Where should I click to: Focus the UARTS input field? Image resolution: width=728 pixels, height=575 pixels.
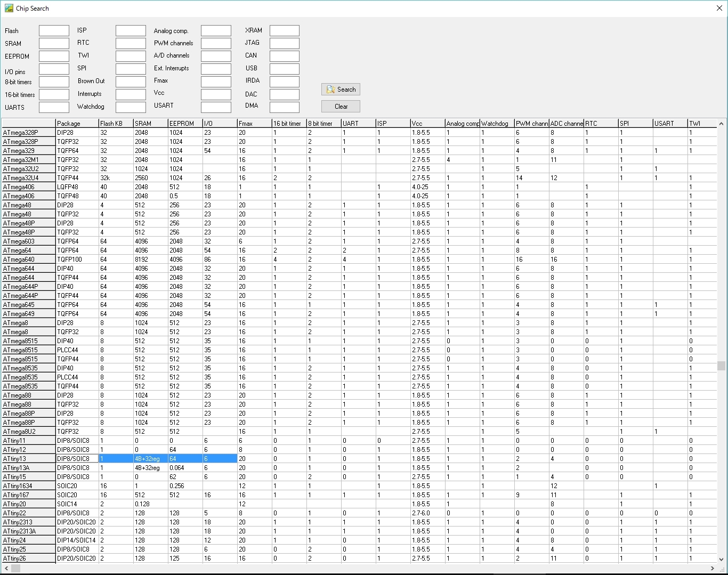click(x=54, y=108)
